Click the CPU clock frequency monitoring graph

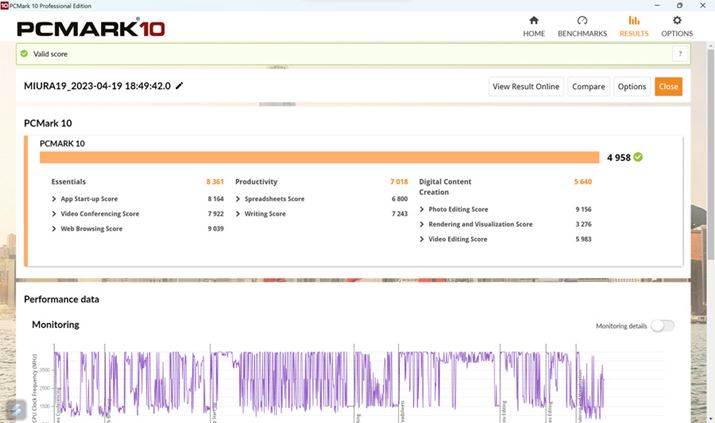[330, 383]
